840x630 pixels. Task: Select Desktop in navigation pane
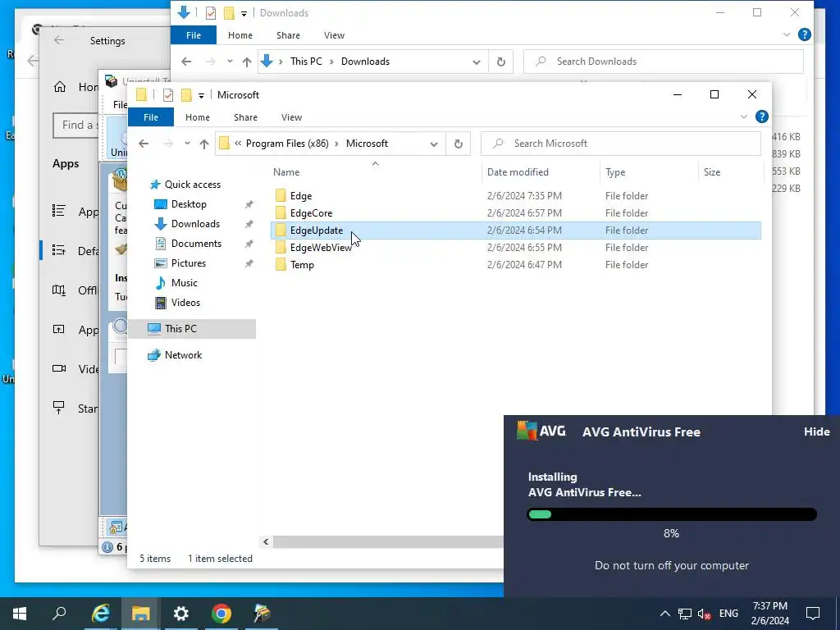[189, 204]
